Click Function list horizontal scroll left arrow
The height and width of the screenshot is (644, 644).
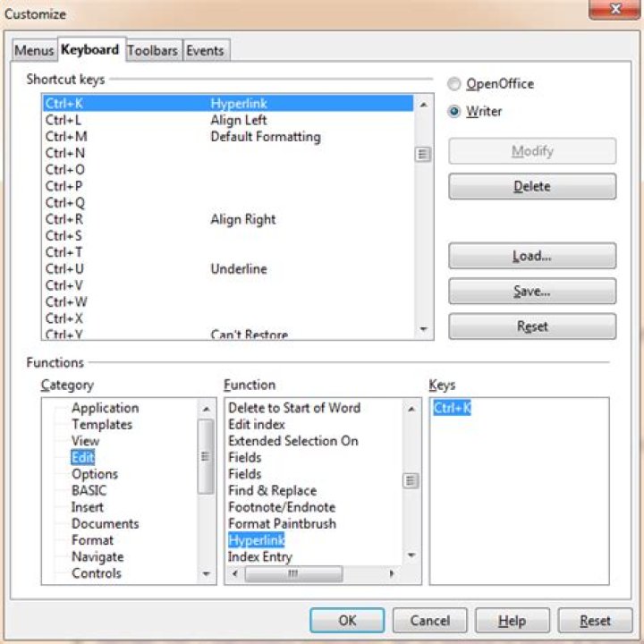coord(235,573)
